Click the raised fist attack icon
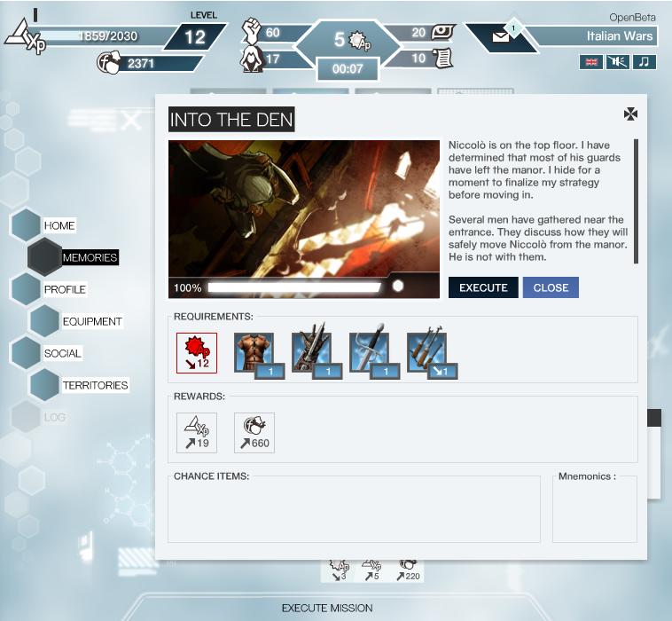672x621 pixels. 252,31
